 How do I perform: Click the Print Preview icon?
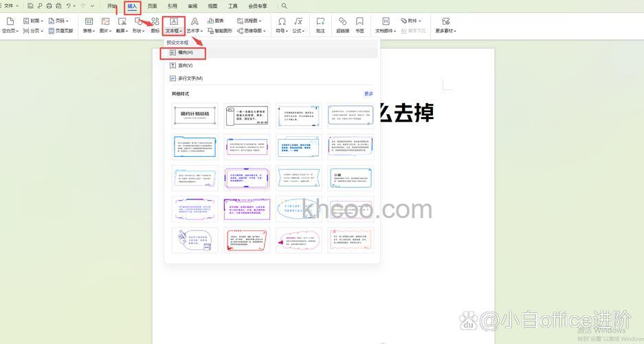coord(58,6)
